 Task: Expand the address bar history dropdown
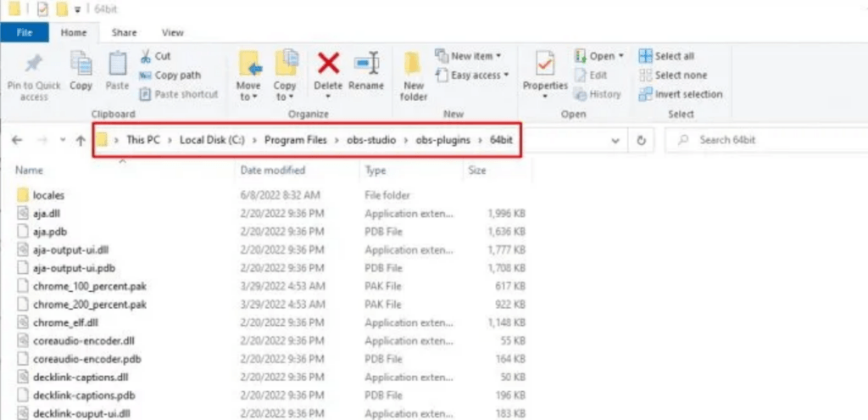pos(615,141)
